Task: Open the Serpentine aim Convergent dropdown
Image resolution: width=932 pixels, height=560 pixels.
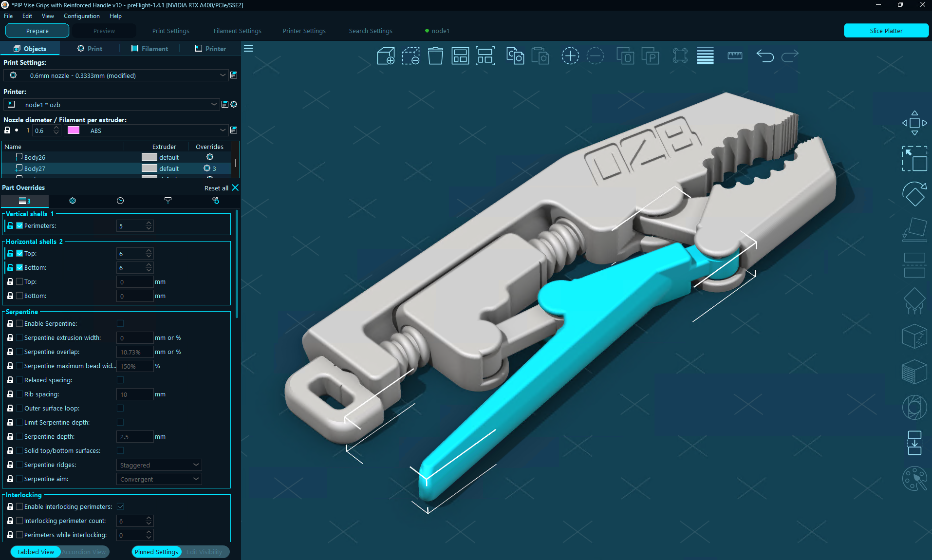Action: pos(159,479)
